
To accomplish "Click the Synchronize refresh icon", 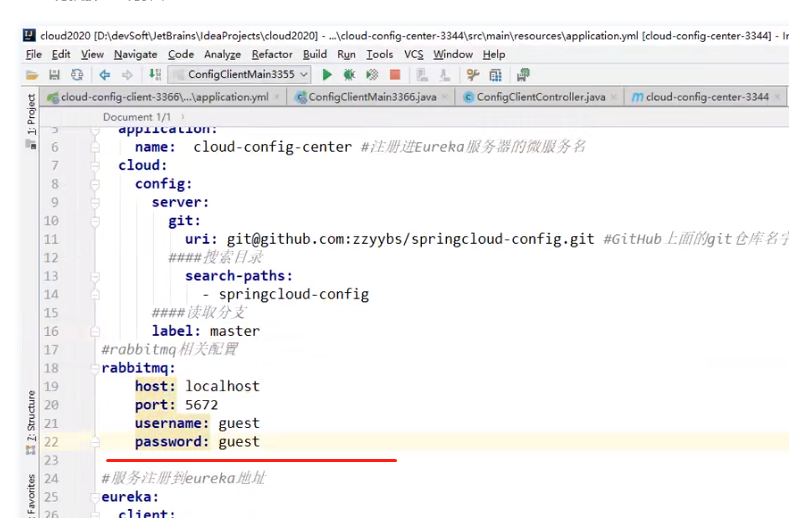I will point(77,75).
